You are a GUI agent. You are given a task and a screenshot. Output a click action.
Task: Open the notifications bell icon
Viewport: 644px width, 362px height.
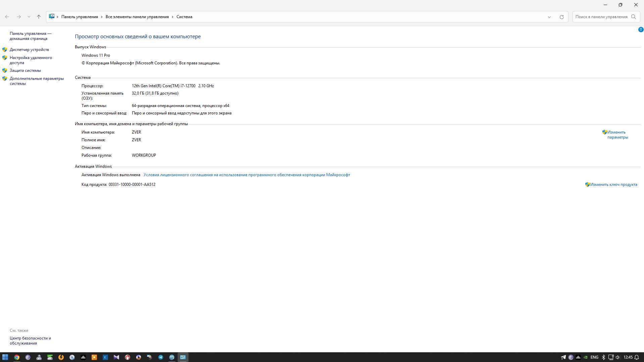637,357
